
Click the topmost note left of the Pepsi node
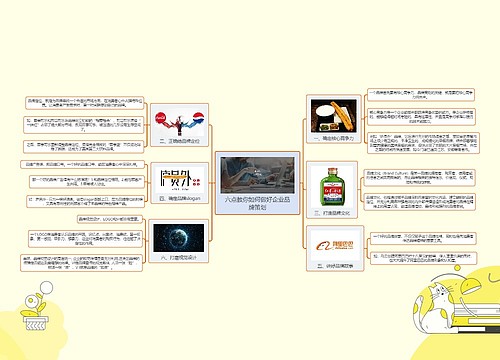[85, 103]
